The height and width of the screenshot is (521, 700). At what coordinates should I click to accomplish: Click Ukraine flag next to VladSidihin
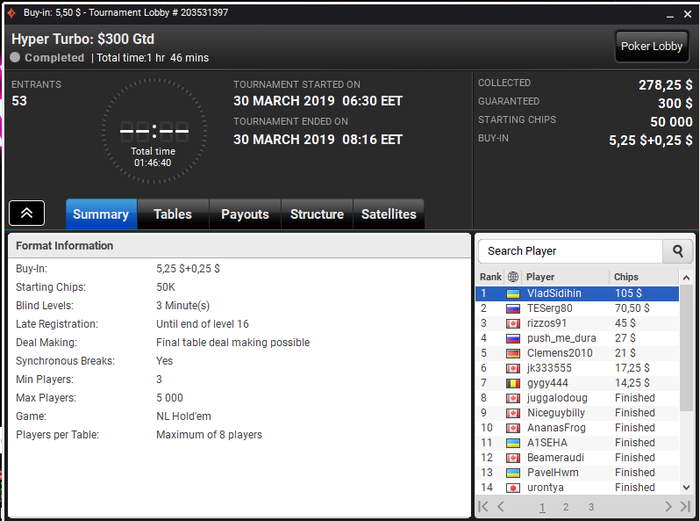click(x=512, y=294)
